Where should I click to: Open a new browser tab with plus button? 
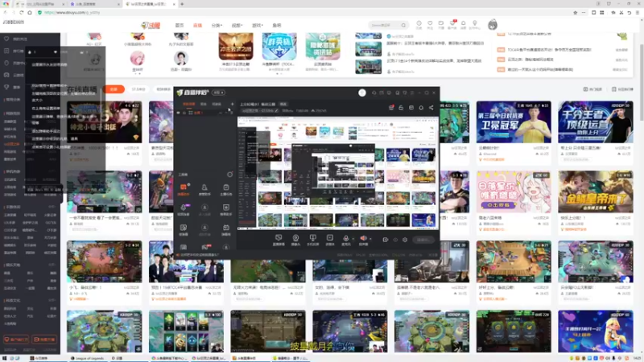(182, 4)
